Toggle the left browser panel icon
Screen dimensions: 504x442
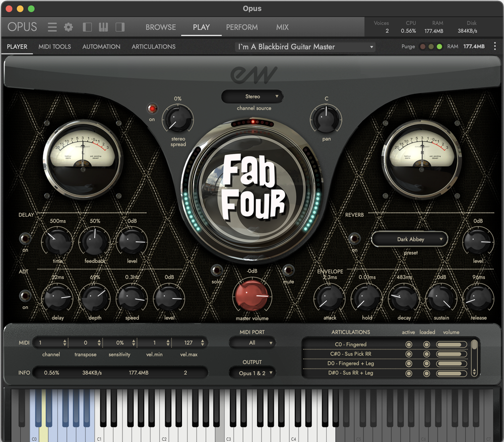pos(87,27)
